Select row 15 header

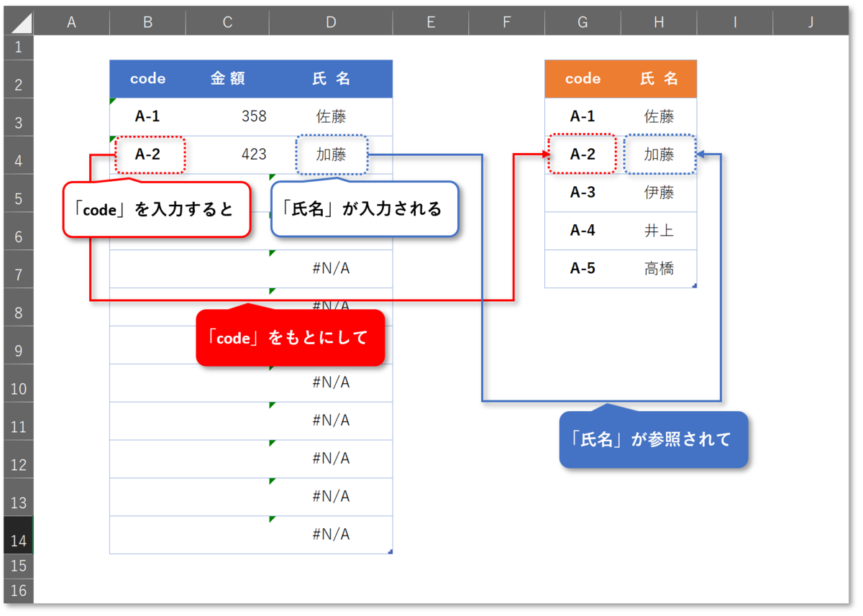[x=19, y=566]
